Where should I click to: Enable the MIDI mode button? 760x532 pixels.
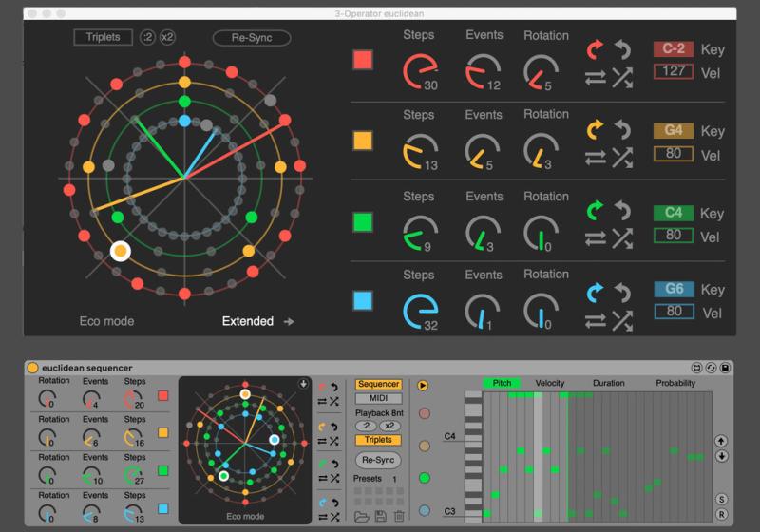point(378,398)
